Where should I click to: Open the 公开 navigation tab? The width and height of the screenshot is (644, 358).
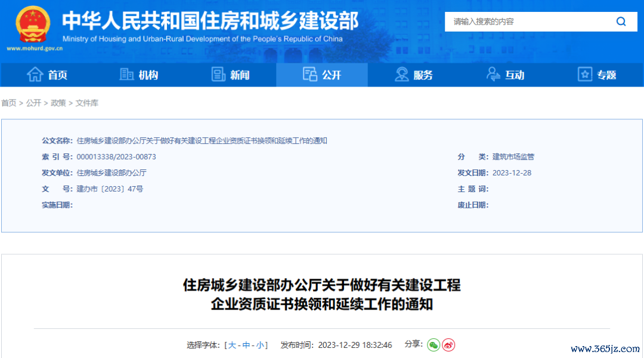[322, 75]
